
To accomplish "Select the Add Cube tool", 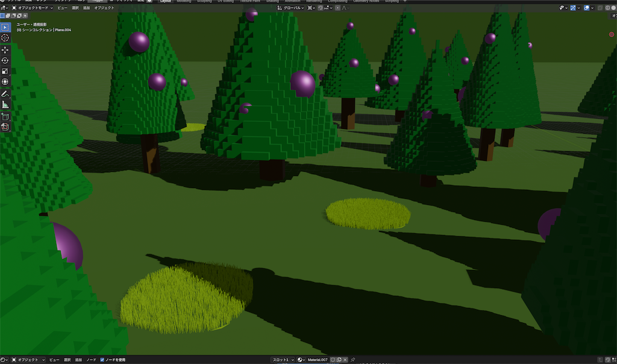I will click(x=5, y=117).
